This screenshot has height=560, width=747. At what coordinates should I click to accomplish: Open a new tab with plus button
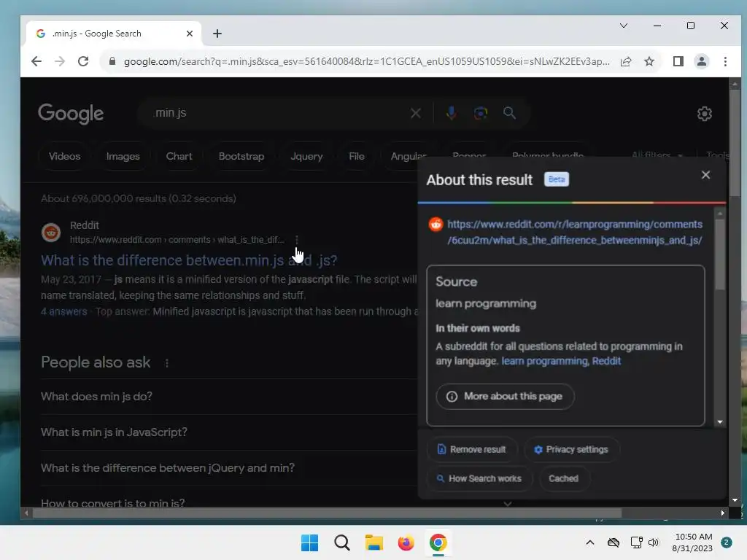[x=217, y=34]
